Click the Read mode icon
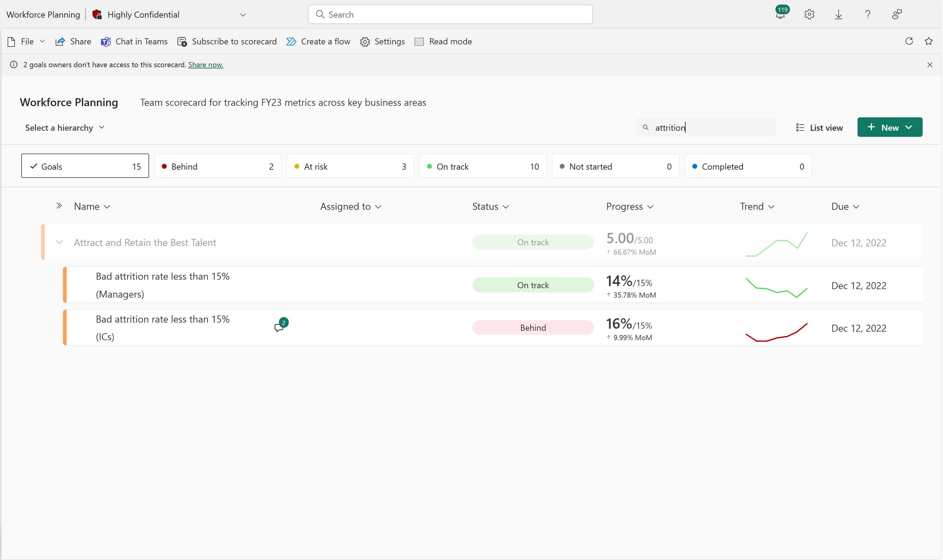943x560 pixels. tap(420, 41)
